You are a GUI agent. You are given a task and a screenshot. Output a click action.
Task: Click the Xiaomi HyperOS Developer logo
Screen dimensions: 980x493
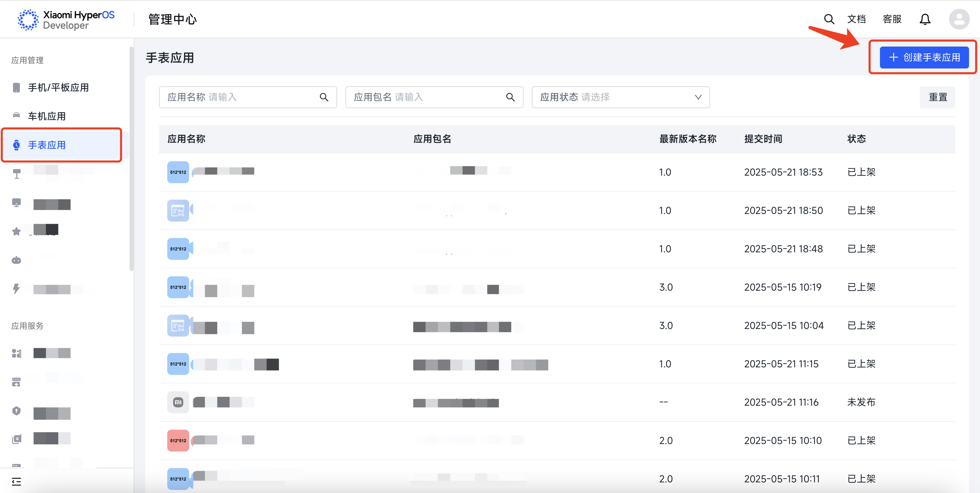coord(66,20)
